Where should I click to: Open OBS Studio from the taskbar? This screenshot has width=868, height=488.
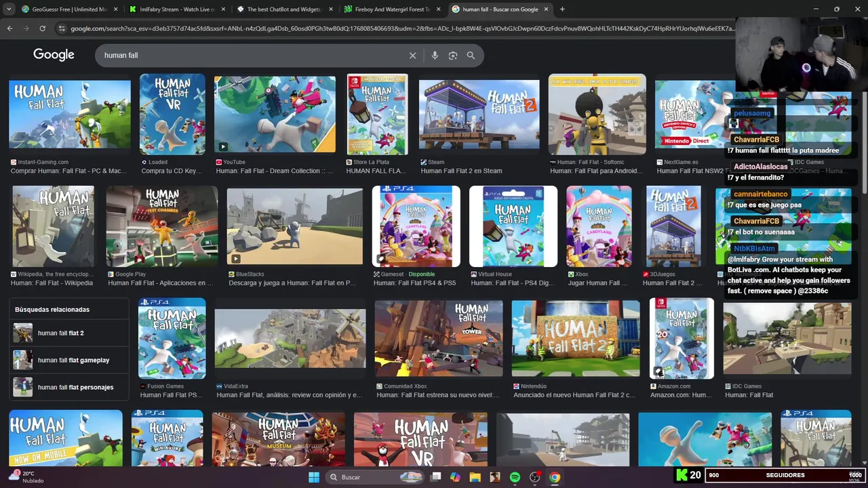point(534,477)
